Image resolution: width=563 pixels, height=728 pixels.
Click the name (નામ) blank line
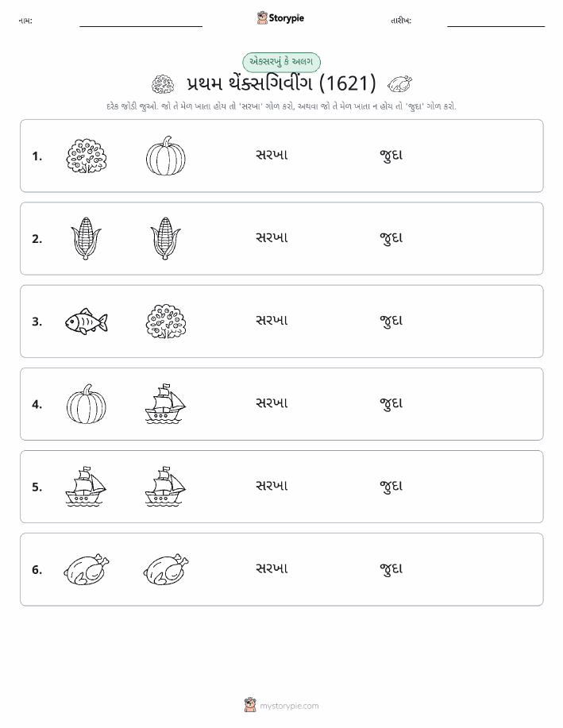141,26
